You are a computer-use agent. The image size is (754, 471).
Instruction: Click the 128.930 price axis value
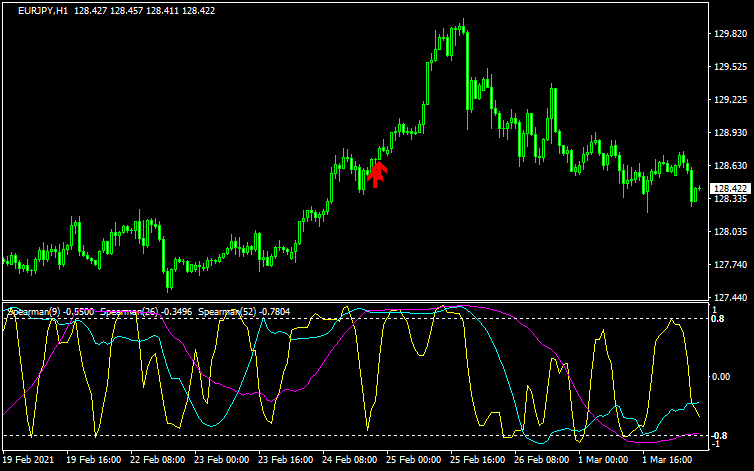730,133
